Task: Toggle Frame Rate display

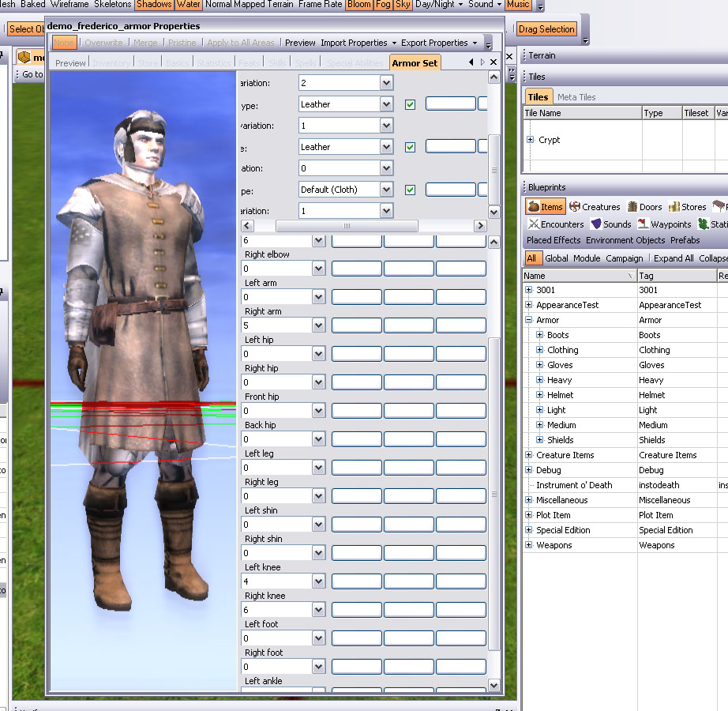Action: click(x=321, y=5)
